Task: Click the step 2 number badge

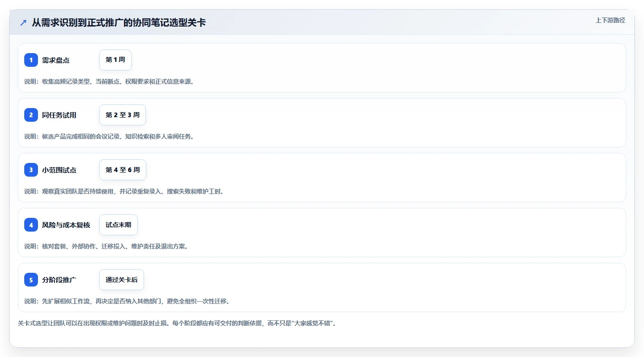Action: point(31,115)
